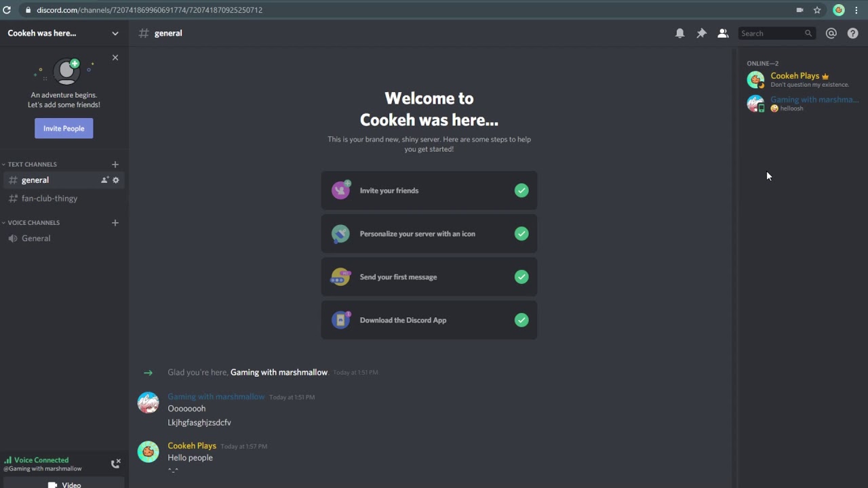This screenshot has height=488, width=868.
Task: Click Send first message step icon
Action: pos(341,277)
